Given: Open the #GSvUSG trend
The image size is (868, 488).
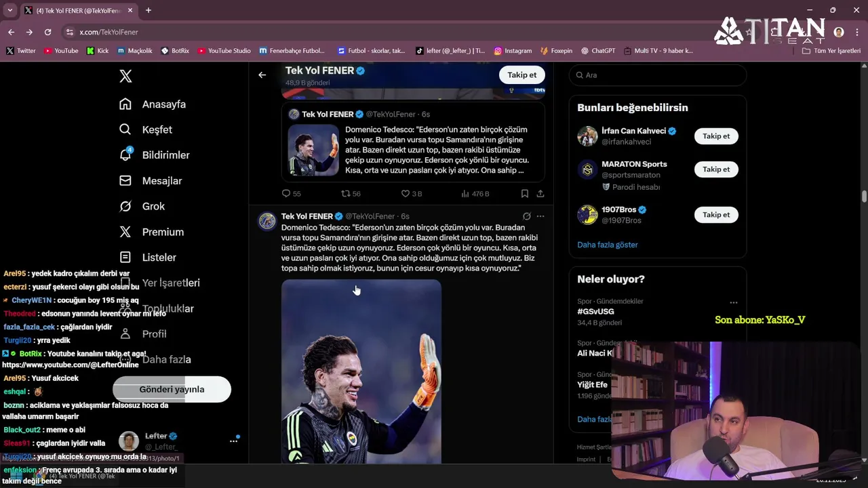Looking at the screenshot, I should coord(595,312).
